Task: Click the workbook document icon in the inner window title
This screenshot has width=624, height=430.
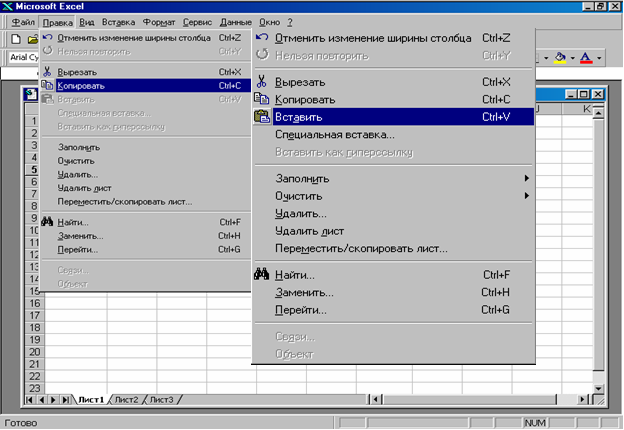Action: tap(31, 94)
